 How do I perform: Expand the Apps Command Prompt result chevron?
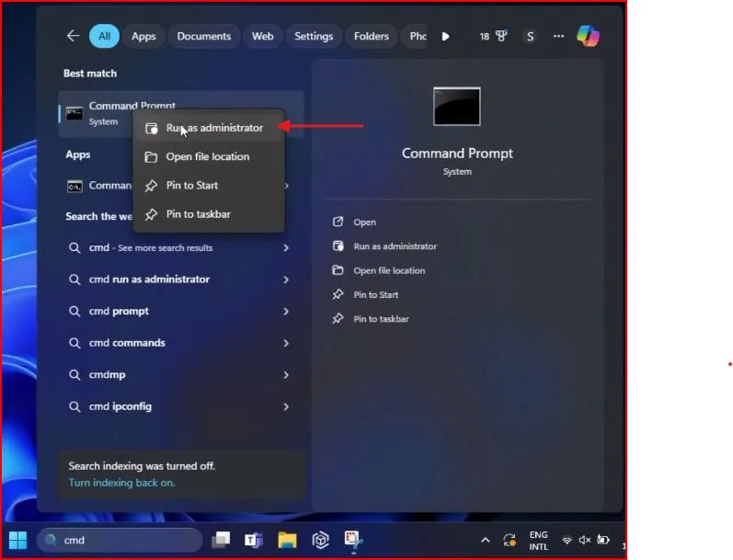point(287,186)
